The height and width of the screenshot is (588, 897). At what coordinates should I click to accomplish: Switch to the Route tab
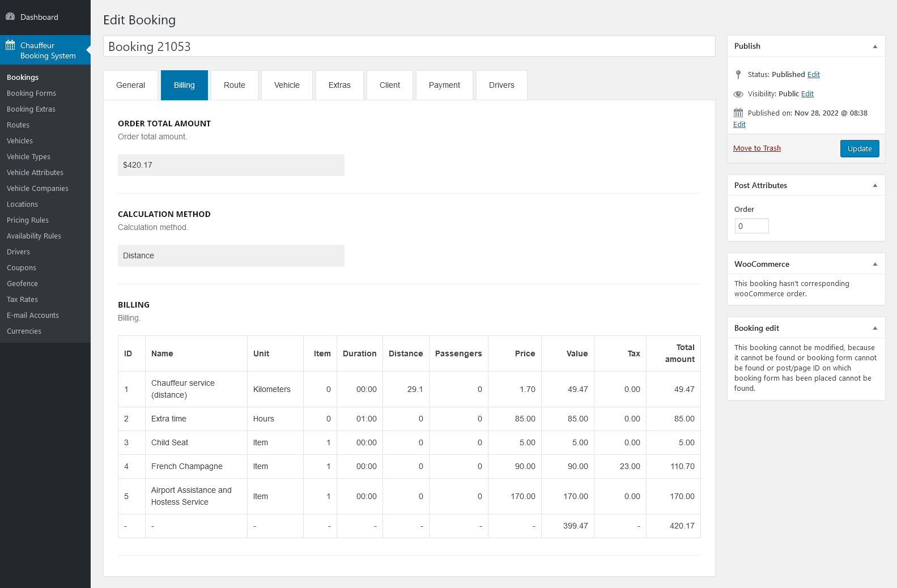pyautogui.click(x=234, y=85)
